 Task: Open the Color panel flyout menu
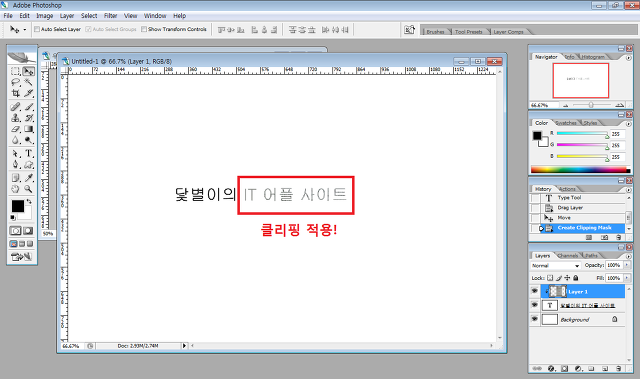click(629, 124)
